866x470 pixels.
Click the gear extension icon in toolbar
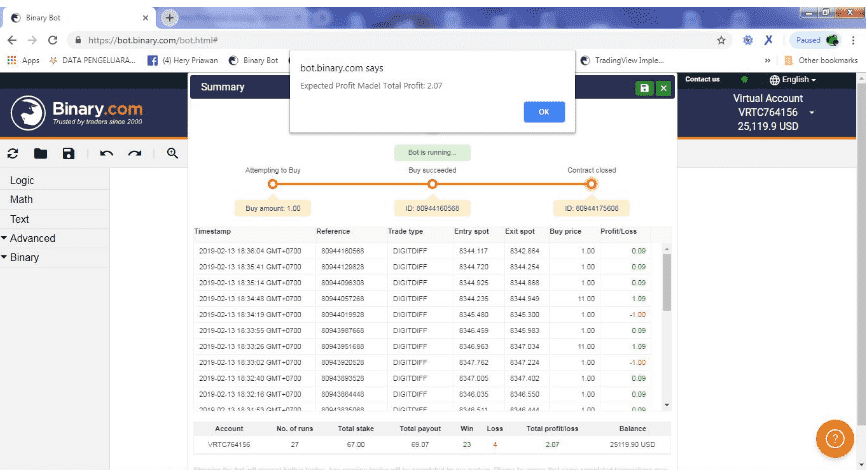(747, 40)
